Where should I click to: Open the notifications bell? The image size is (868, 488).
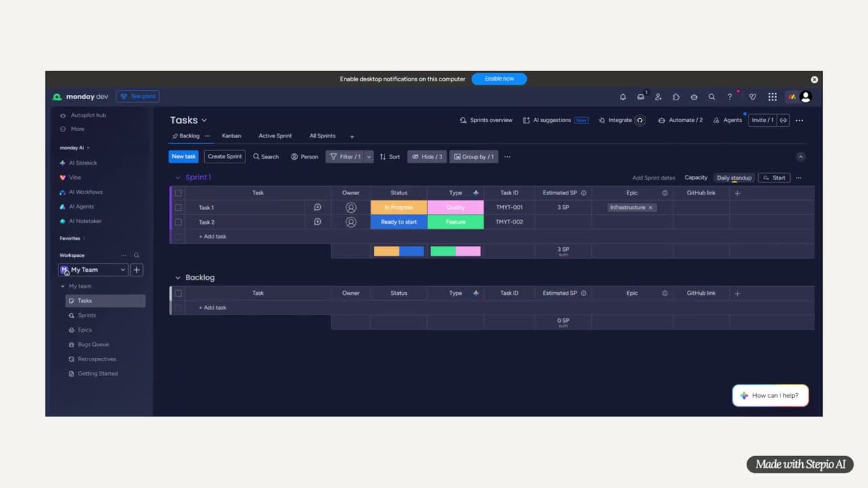coord(623,97)
